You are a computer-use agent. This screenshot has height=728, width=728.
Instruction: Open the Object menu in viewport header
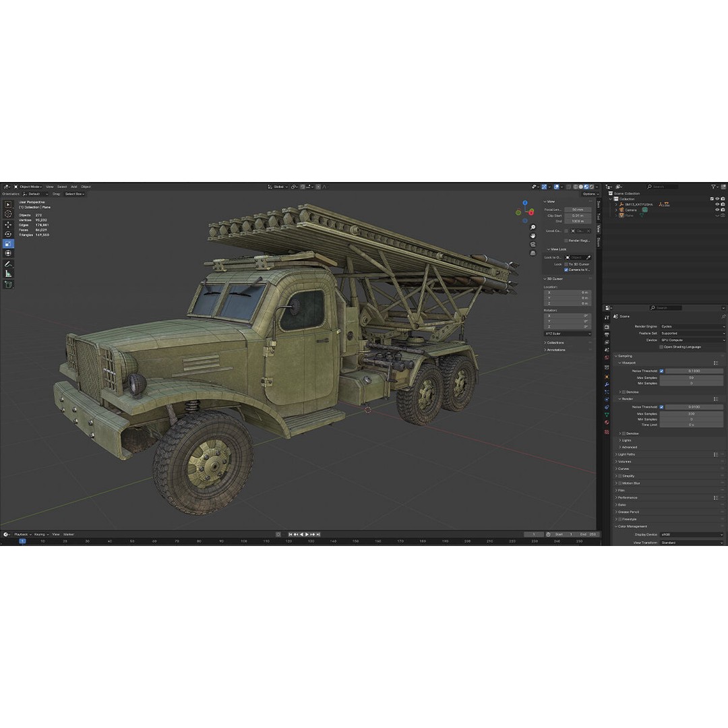(86, 187)
